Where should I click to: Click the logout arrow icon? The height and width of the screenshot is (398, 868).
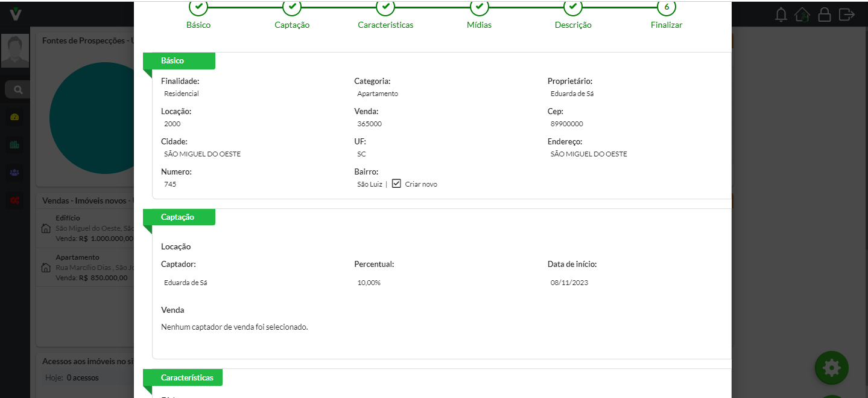pyautogui.click(x=847, y=14)
